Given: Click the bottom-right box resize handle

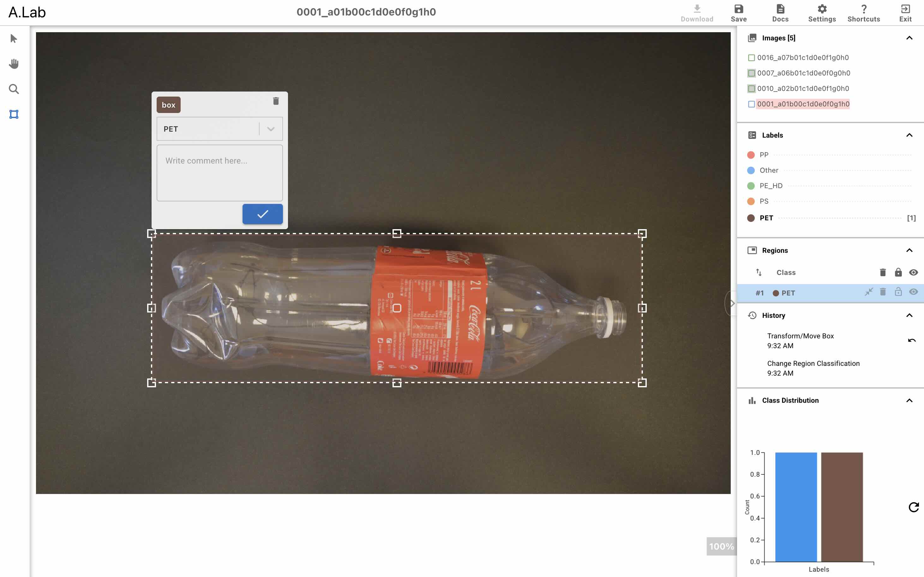Looking at the screenshot, I should (642, 383).
